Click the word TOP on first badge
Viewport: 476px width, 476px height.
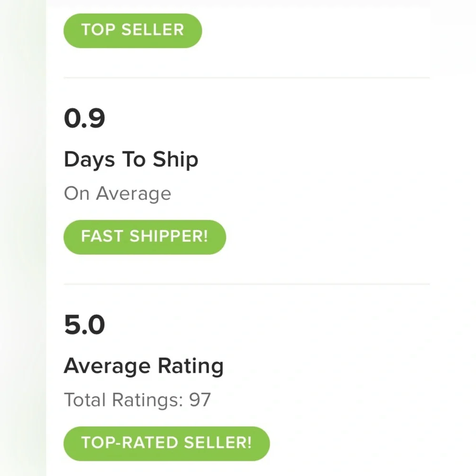98,30
